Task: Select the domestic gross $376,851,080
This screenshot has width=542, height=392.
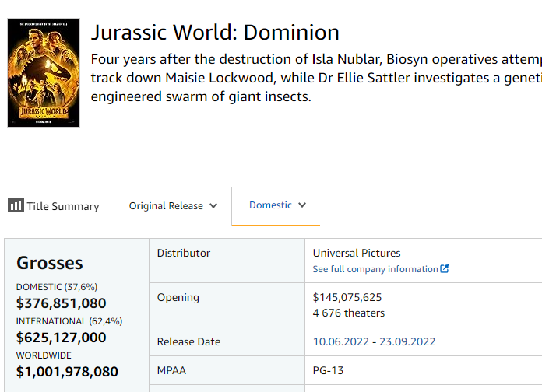Action: point(62,303)
